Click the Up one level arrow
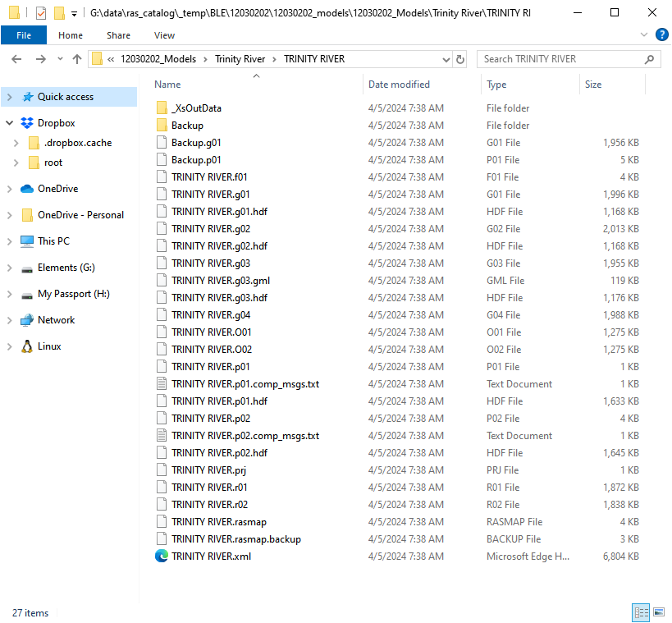 77,59
